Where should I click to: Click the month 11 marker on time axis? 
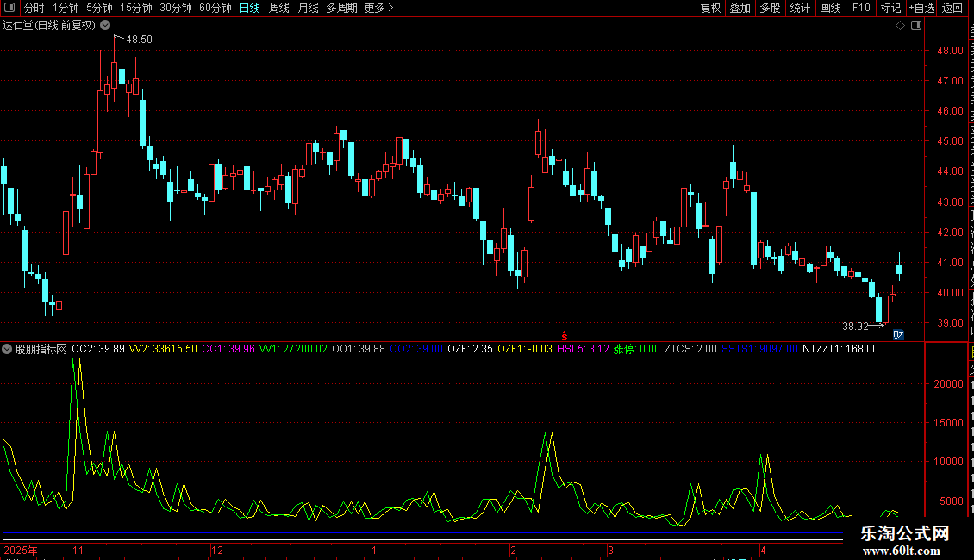(78, 550)
